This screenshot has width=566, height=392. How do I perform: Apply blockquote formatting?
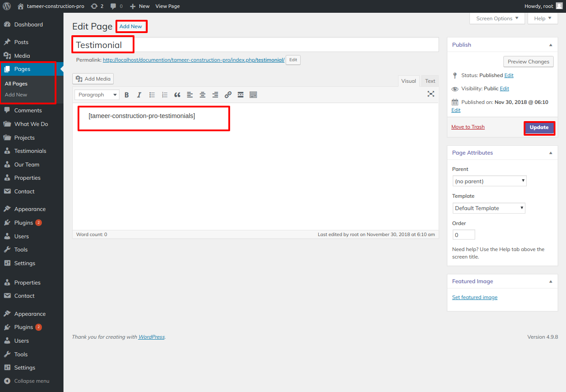coord(177,95)
